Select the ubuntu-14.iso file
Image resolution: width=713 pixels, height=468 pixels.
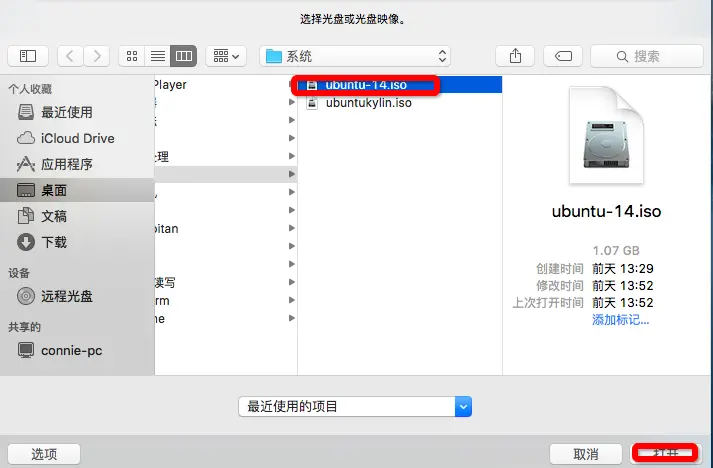(x=400, y=85)
